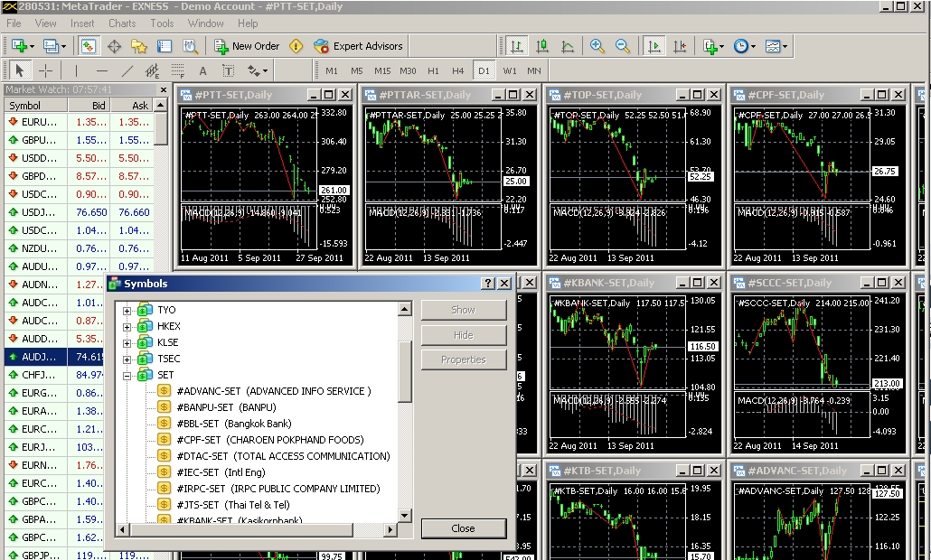The width and height of the screenshot is (931, 560).
Task: Click the Zoom In magnifier icon
Action: [597, 46]
